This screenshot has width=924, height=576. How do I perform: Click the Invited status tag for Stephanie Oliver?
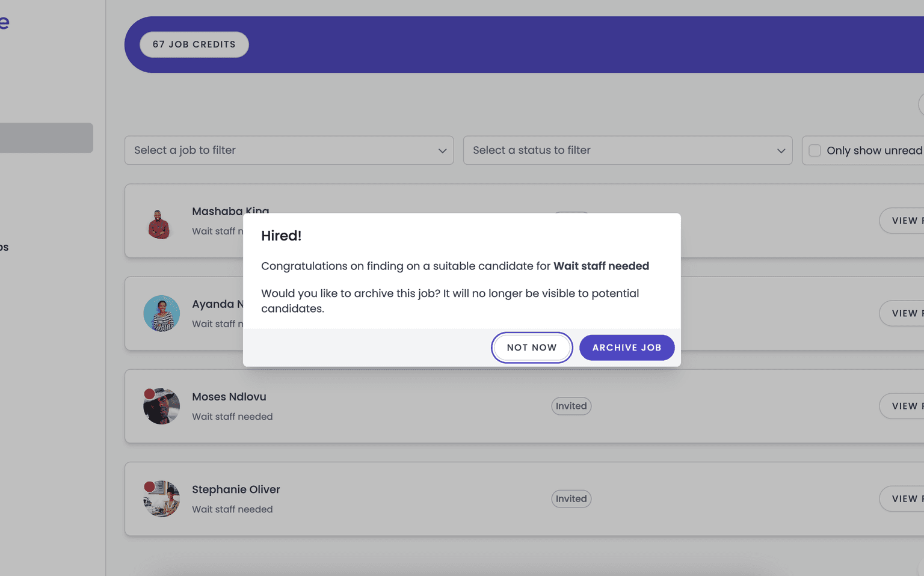pyautogui.click(x=571, y=498)
